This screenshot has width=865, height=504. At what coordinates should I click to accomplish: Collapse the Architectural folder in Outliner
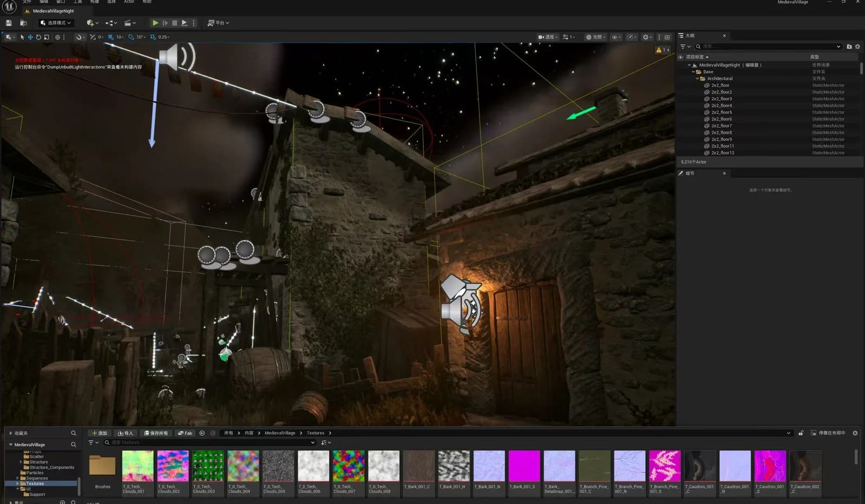click(697, 78)
